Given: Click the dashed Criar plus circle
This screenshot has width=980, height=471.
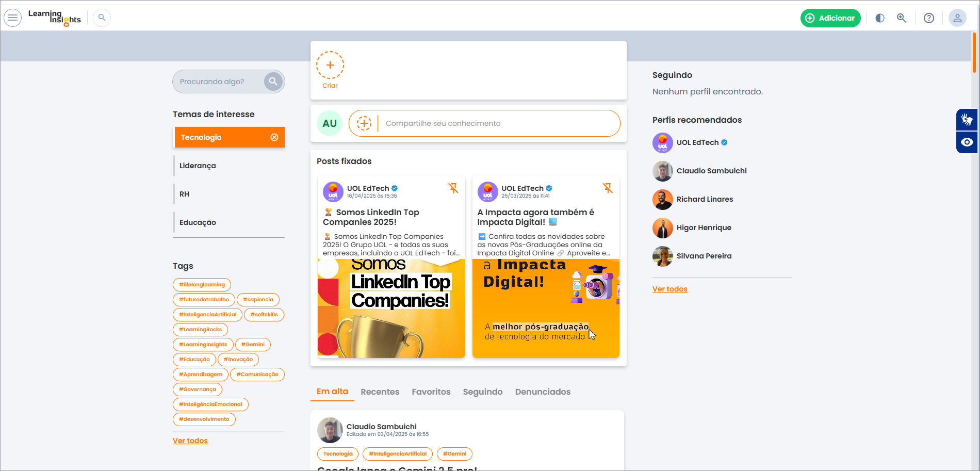Looking at the screenshot, I should 330,65.
